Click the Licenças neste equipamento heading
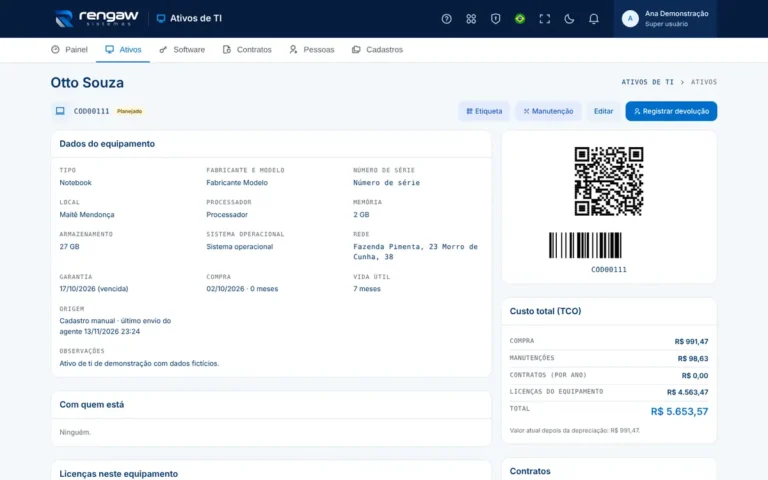768x480 pixels. tap(119, 474)
